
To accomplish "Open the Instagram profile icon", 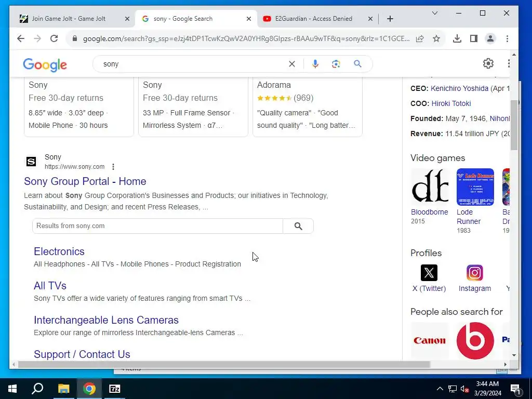I will tap(475, 273).
